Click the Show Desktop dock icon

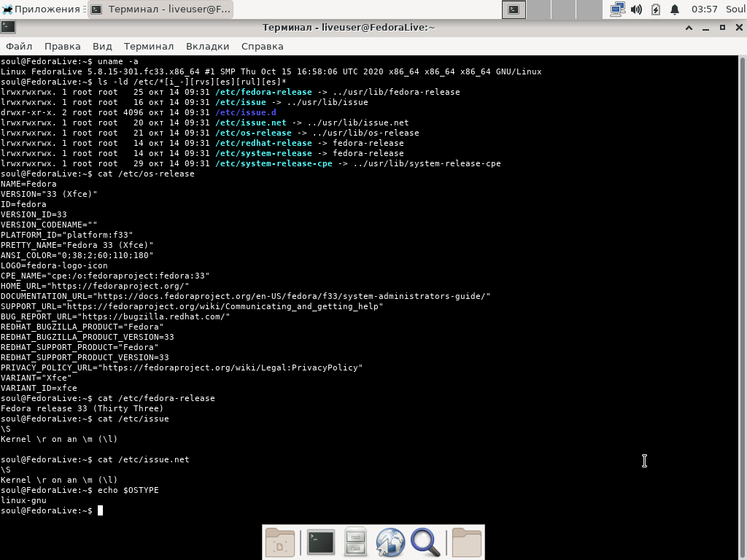280,542
